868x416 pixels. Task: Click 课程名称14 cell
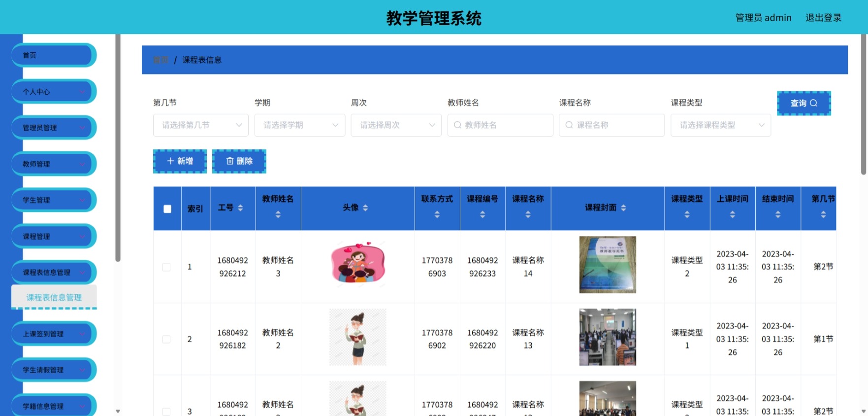(528, 267)
